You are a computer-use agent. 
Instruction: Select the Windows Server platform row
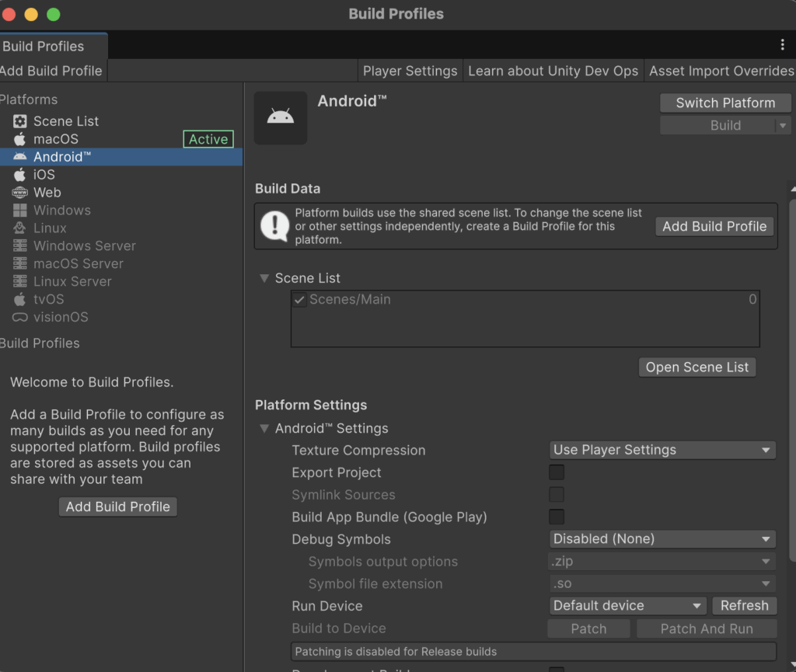pos(120,245)
